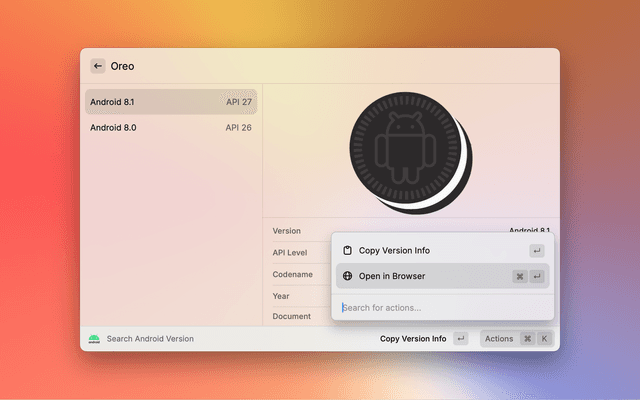Image resolution: width=640 pixels, height=400 pixels.
Task: Select the Android 8.1 list entry
Action: (170, 102)
